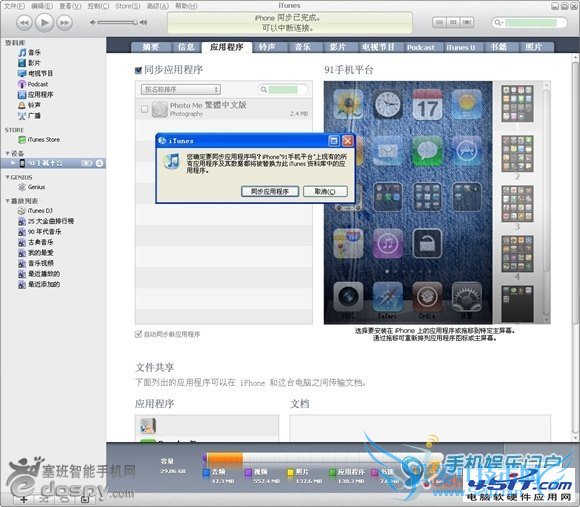580x507 pixels.
Task: Click the Safari icon on iPhone dock
Action: (387, 297)
